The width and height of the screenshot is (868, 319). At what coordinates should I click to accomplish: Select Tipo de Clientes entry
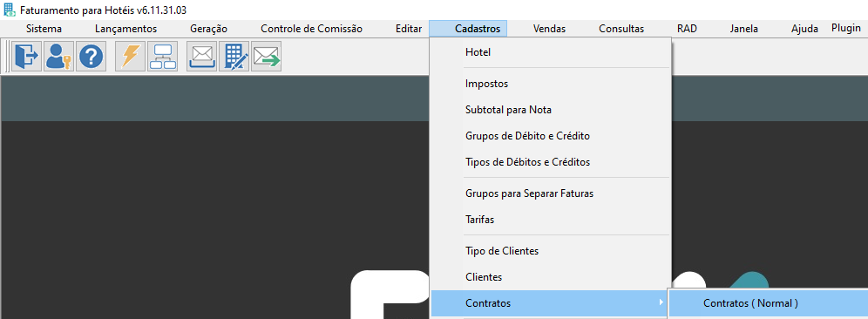pyautogui.click(x=550, y=251)
